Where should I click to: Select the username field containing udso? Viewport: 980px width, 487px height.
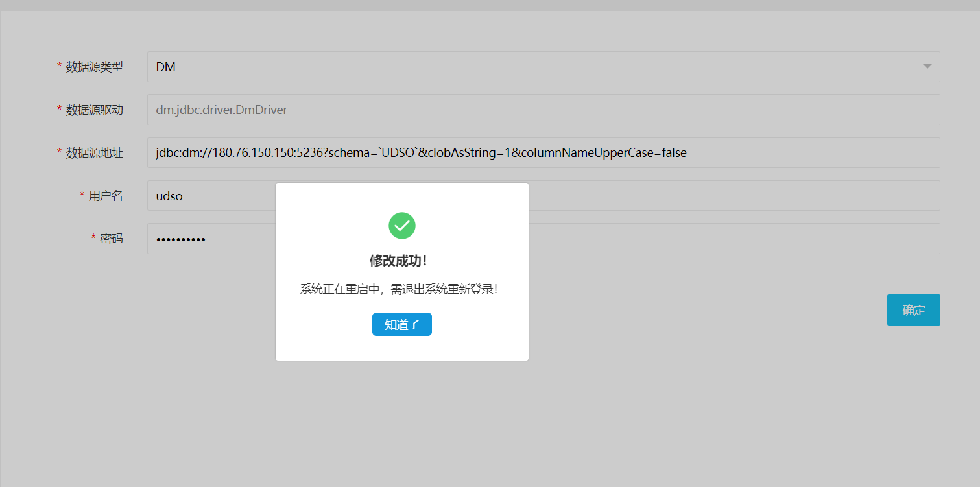208,196
